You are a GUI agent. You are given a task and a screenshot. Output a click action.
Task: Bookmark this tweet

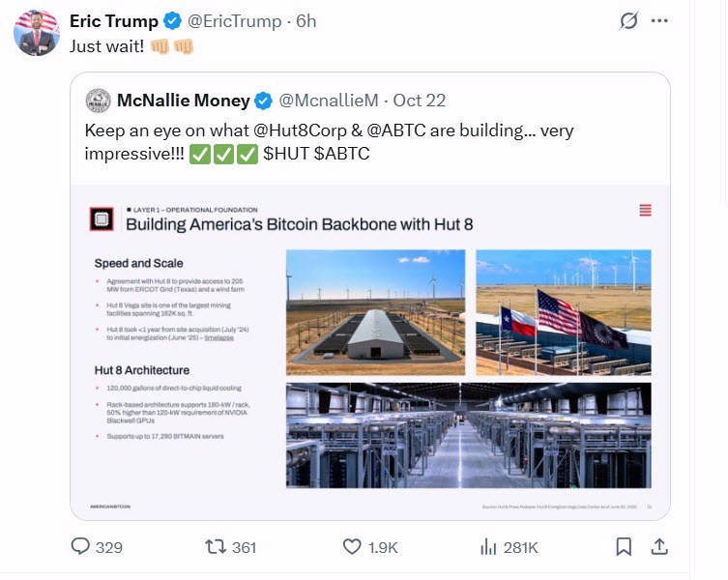624,546
